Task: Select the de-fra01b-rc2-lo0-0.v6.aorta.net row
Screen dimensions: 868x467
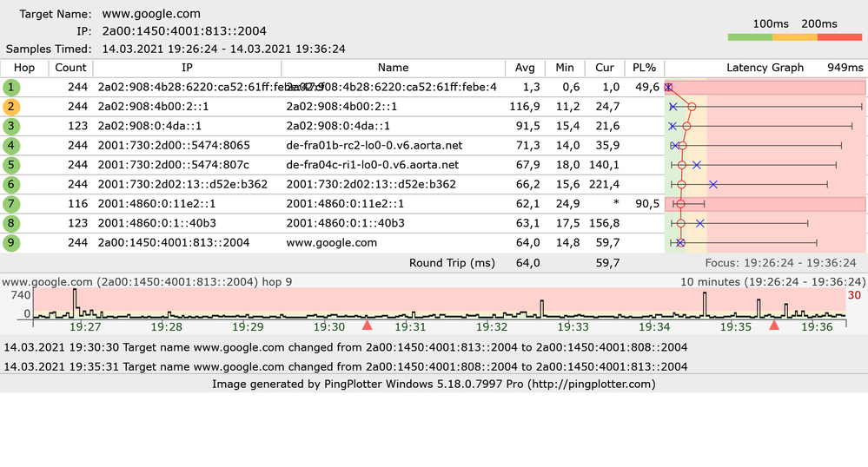Action: 434,146
